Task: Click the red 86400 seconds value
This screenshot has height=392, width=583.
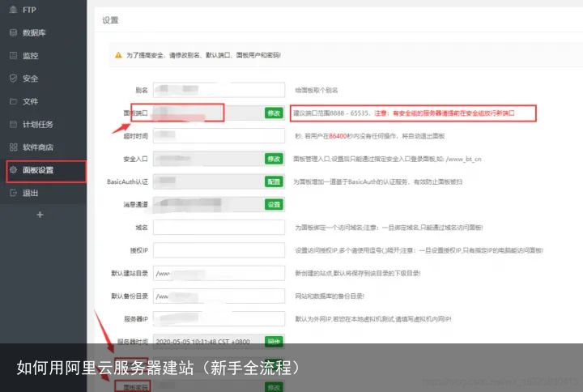Action: [338, 136]
